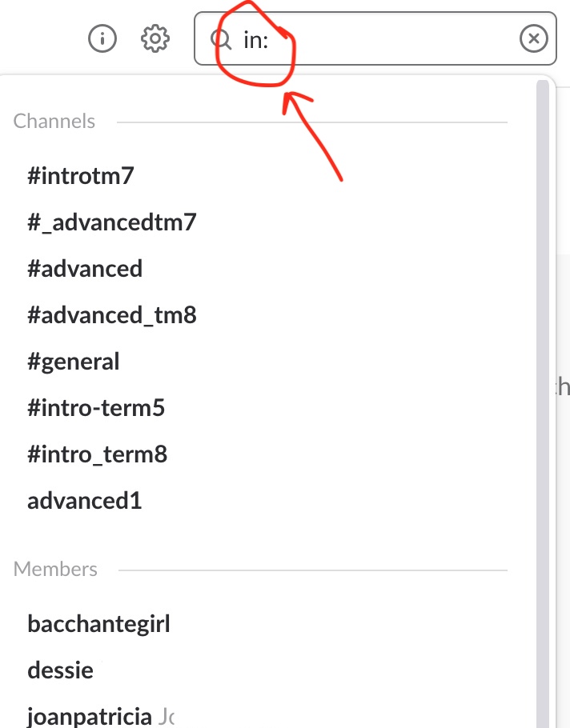Viewport: 570px width, 728px height.
Task: Click the Members section header
Action: (55, 569)
